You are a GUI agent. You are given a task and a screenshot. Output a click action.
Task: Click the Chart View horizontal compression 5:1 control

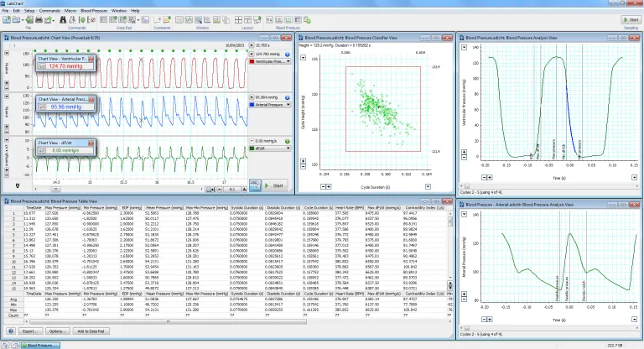click(x=232, y=190)
